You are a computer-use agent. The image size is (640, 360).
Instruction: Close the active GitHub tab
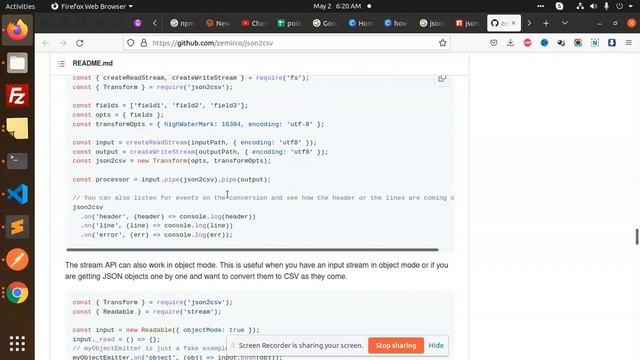click(513, 23)
